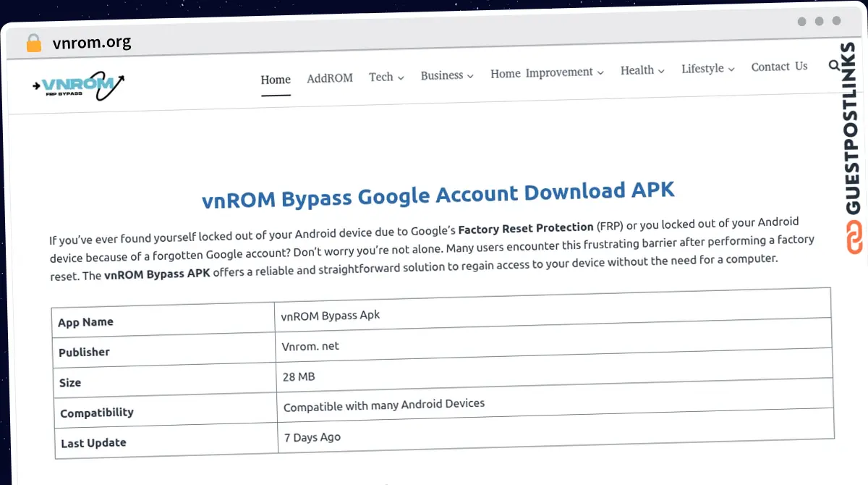Click the leftmost gray dot at top right
The height and width of the screenshot is (485, 868).
tap(801, 22)
